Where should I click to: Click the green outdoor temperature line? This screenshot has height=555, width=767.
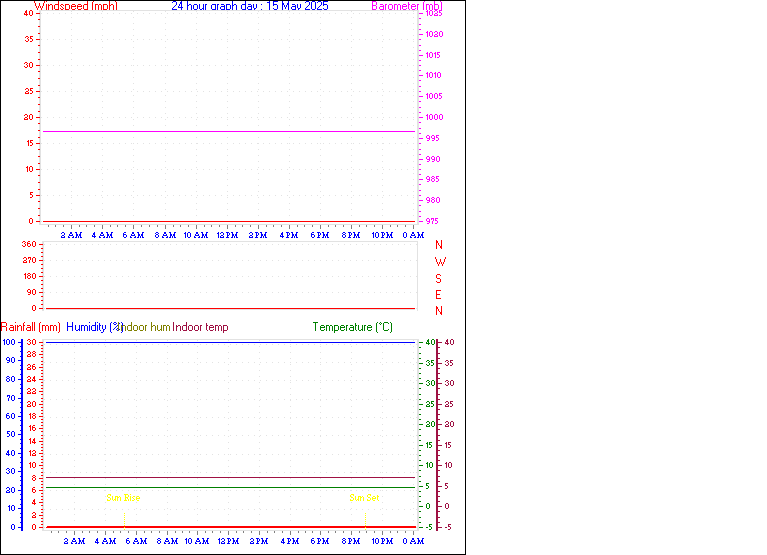point(230,488)
